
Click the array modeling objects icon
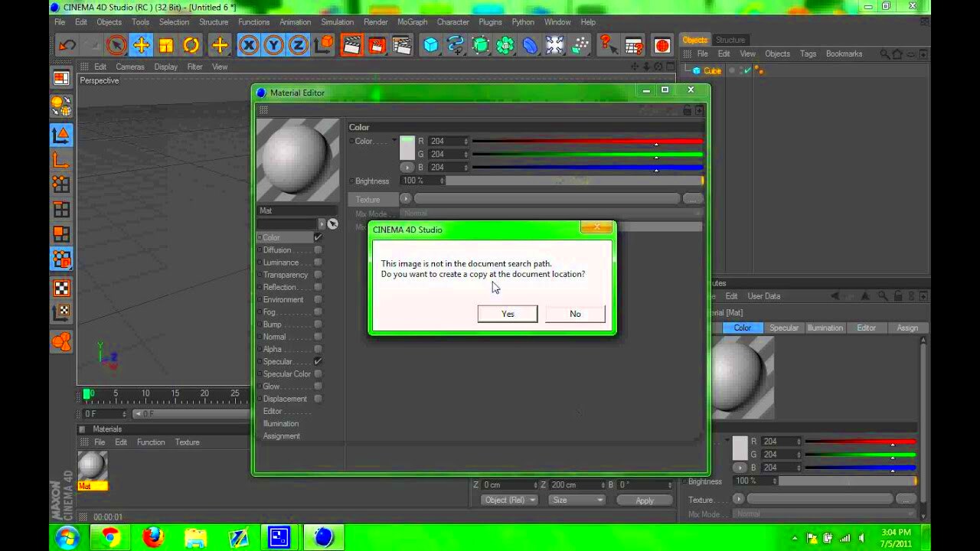coord(505,45)
